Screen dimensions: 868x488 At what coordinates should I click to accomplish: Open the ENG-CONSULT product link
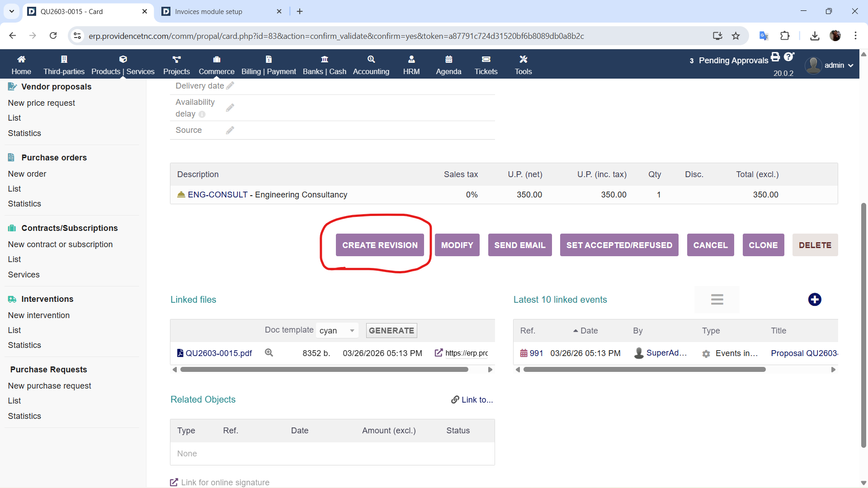click(x=217, y=195)
